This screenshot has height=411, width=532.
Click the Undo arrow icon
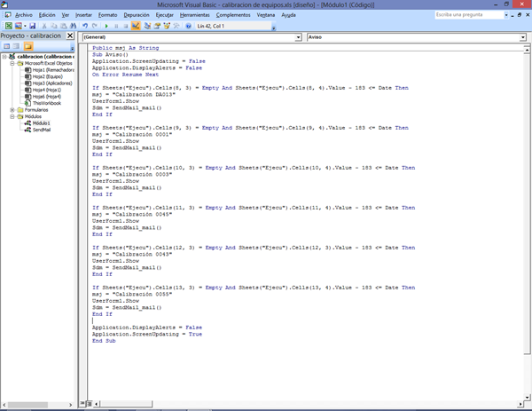[85, 27]
